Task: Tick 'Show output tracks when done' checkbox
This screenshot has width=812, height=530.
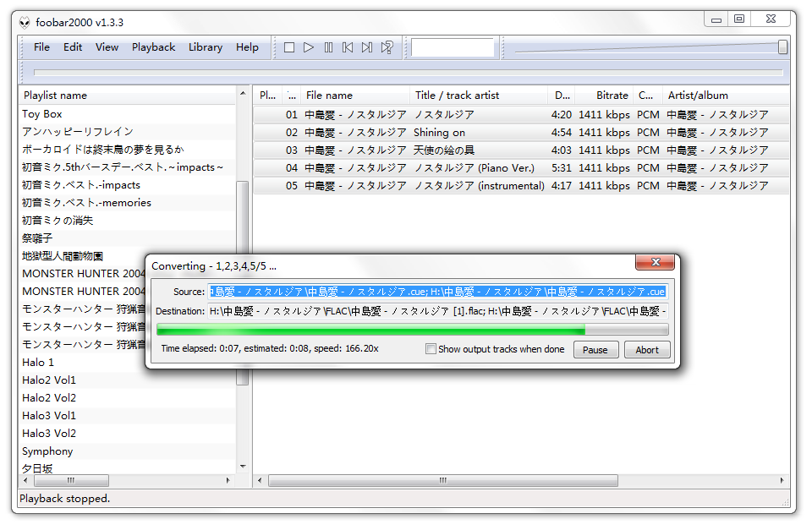Action: tap(431, 349)
